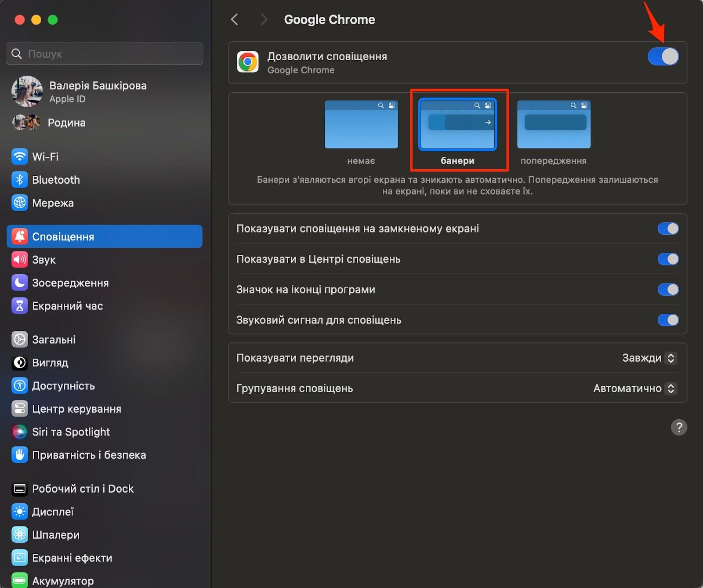Open Зосередження moon icon
The image size is (703, 588).
click(19, 283)
